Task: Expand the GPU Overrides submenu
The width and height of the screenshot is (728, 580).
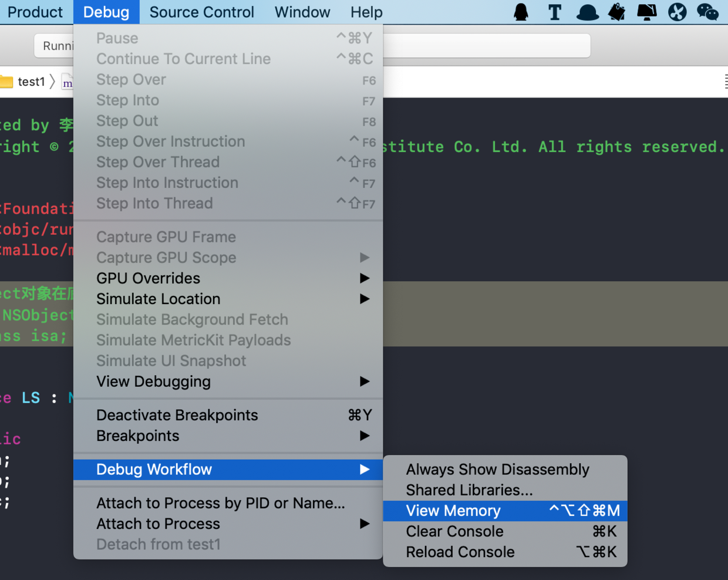Action: [x=228, y=278]
